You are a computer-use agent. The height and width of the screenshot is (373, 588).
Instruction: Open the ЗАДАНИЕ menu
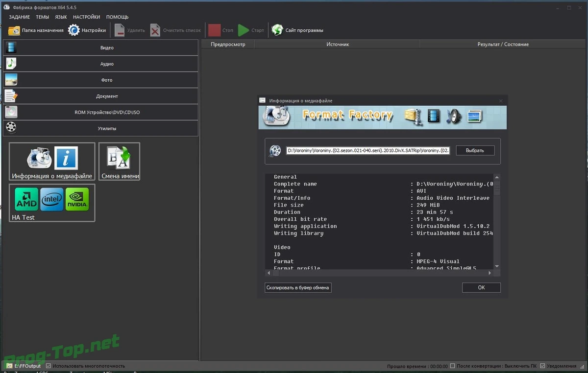pyautogui.click(x=20, y=17)
